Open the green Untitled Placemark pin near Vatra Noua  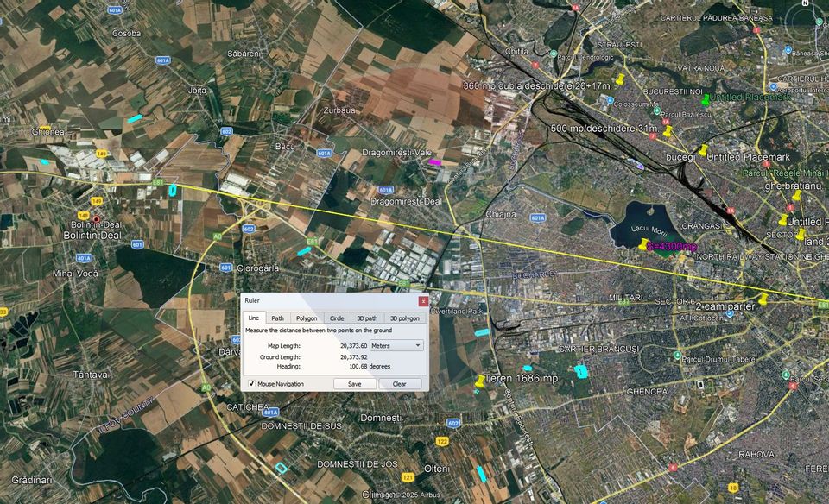point(705,100)
